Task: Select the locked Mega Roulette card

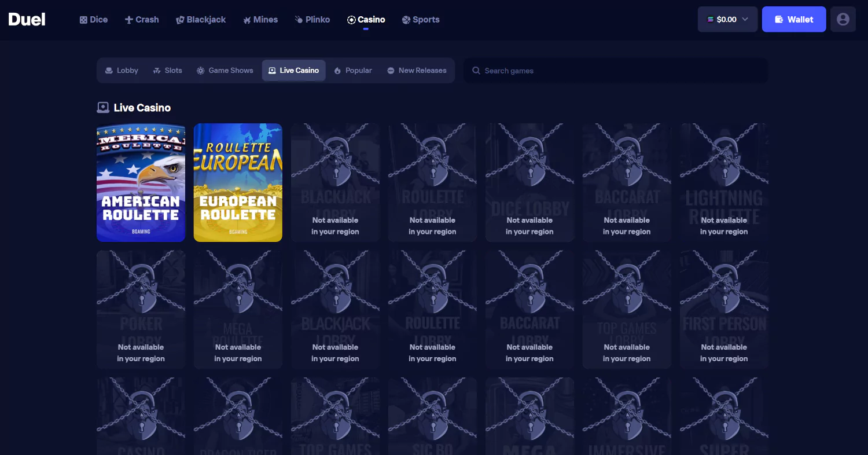Action: point(238,310)
